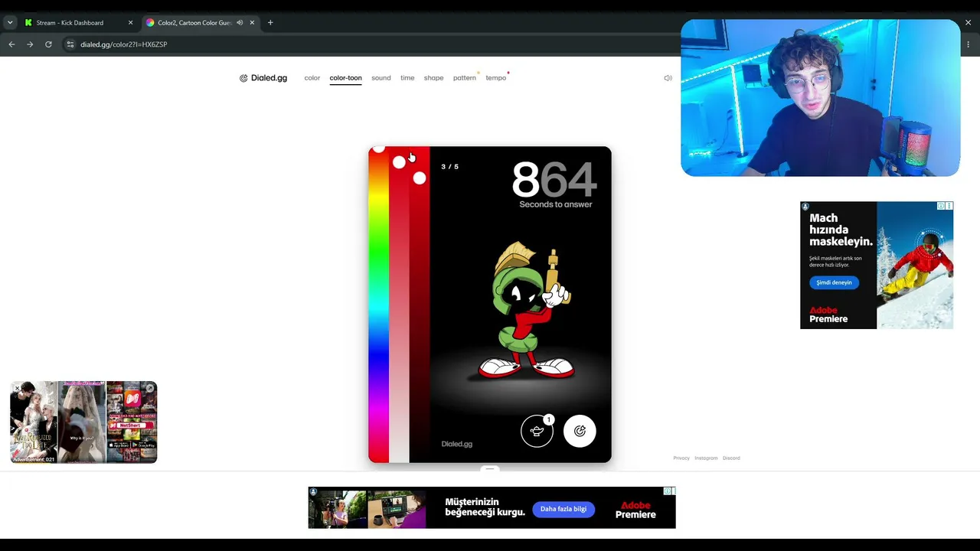This screenshot has width=980, height=551.
Task: Open the sound game mode
Action: coord(381,78)
